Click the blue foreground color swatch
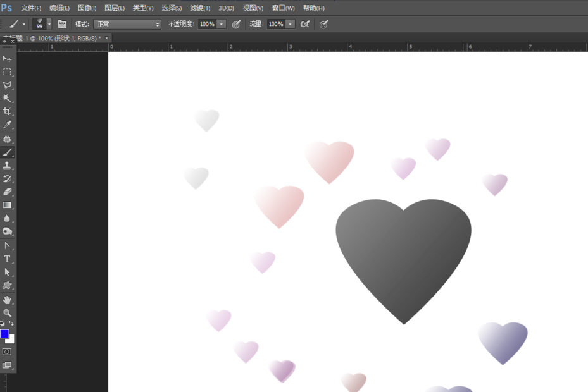 point(4,334)
